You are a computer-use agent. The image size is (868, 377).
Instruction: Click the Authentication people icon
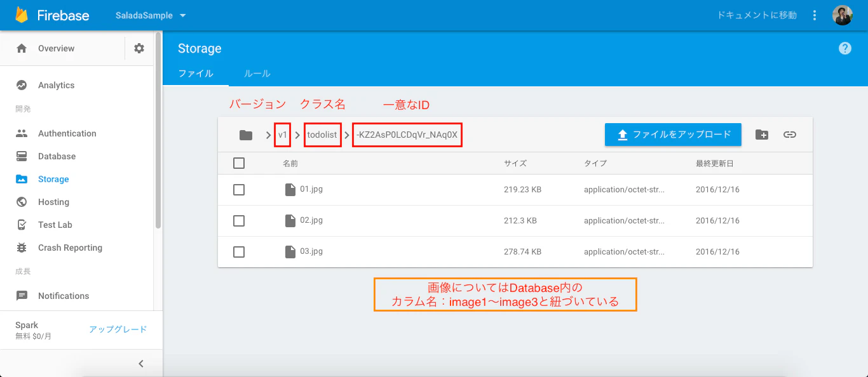coord(22,133)
